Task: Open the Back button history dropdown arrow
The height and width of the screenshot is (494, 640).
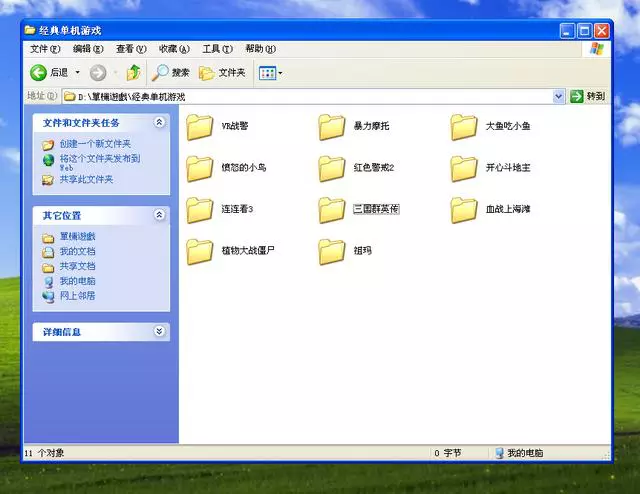Action: click(78, 73)
